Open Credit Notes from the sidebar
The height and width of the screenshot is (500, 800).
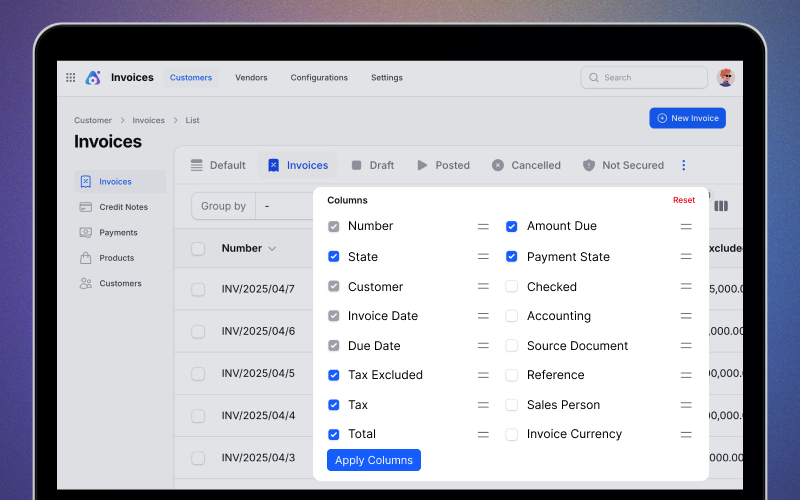coord(123,207)
